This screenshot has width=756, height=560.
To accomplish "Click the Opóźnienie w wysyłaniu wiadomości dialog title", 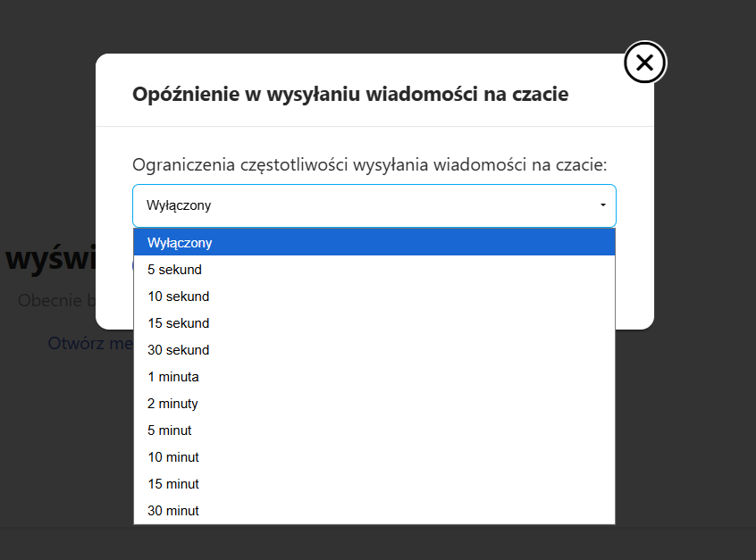I will point(350,94).
